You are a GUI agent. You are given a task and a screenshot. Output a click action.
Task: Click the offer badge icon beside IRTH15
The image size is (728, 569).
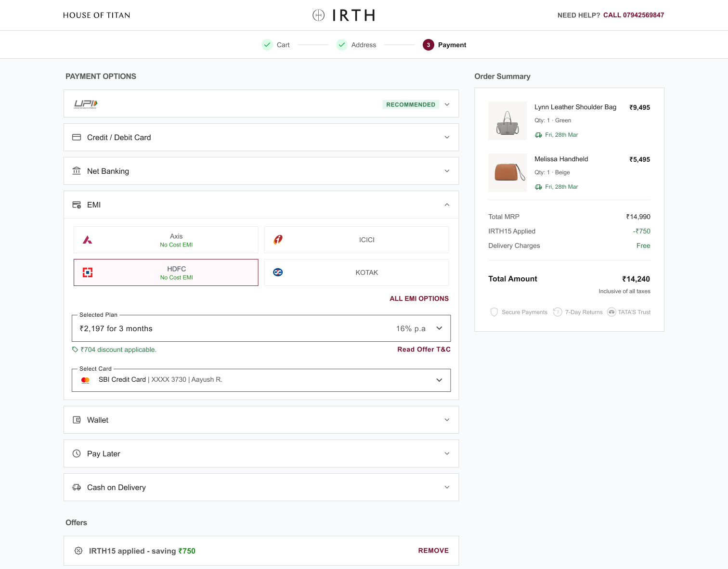78,551
